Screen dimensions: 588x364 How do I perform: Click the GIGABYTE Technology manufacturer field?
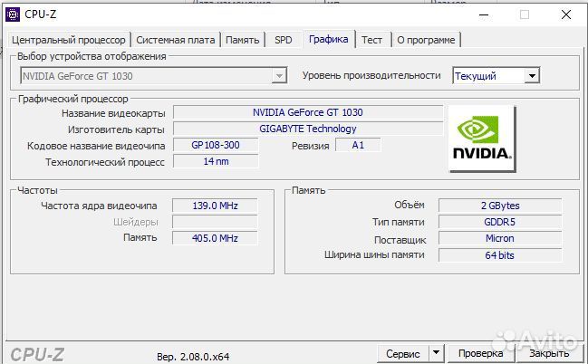308,129
